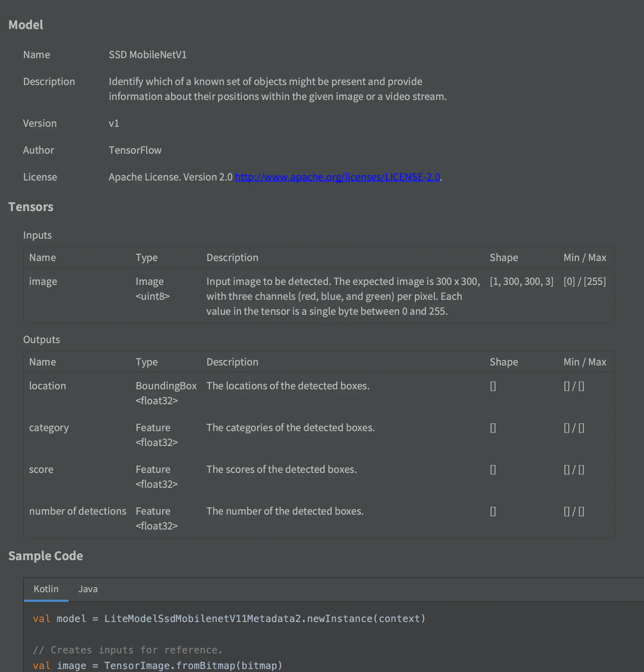Click the [0] / [255] min max value
Image resolution: width=644 pixels, height=672 pixels.
pyautogui.click(x=585, y=281)
